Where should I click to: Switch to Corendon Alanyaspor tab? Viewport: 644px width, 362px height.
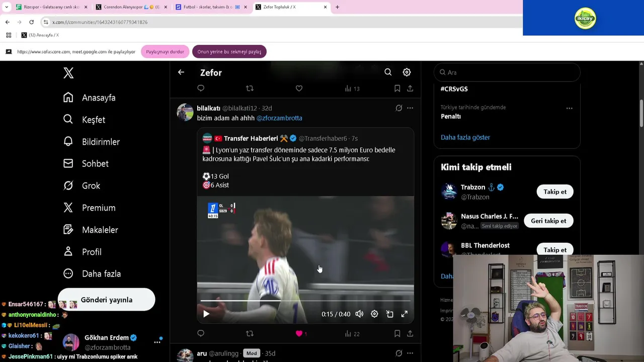coord(131,7)
